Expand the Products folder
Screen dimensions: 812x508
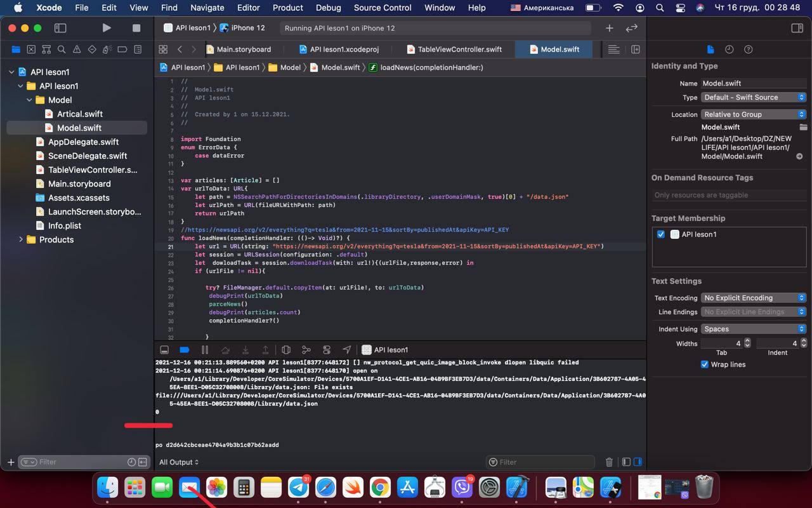(21, 239)
